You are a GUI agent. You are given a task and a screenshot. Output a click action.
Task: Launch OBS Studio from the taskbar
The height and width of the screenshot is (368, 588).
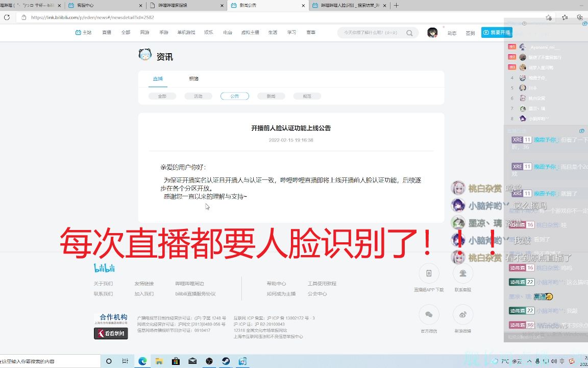coord(209,360)
